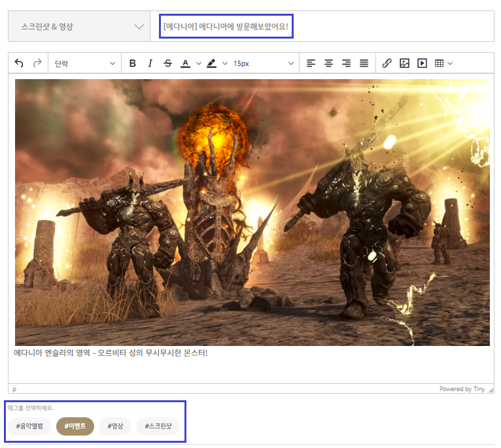501x448 pixels.
Task: Select the #영상 tag
Action: tap(115, 426)
